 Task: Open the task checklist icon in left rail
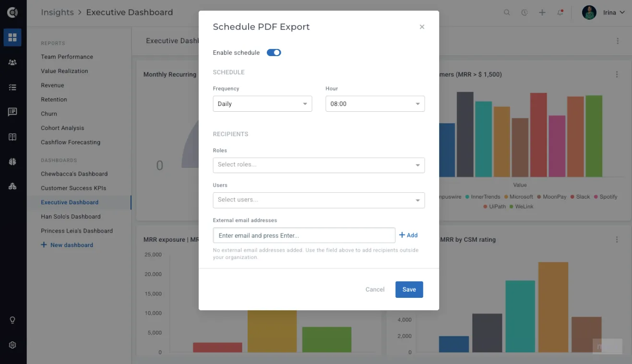[12, 87]
